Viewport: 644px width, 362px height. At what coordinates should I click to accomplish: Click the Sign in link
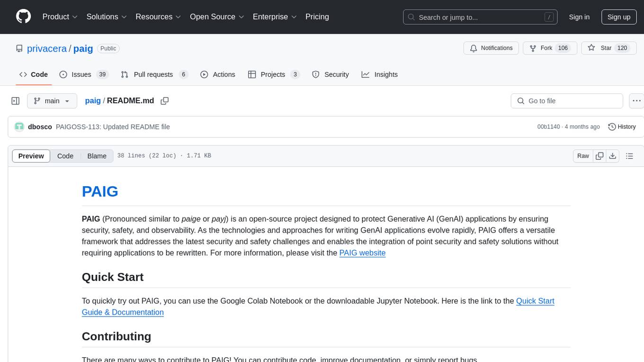(579, 17)
